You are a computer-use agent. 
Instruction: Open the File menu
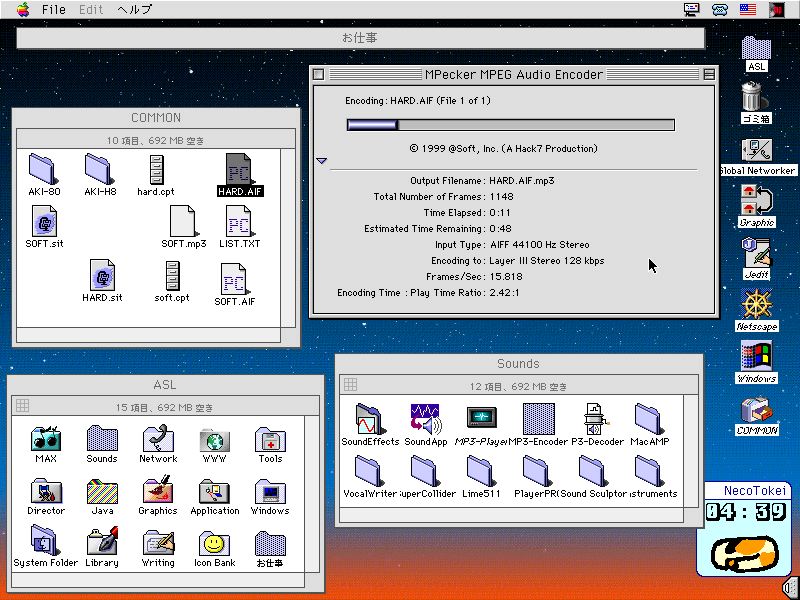54,9
